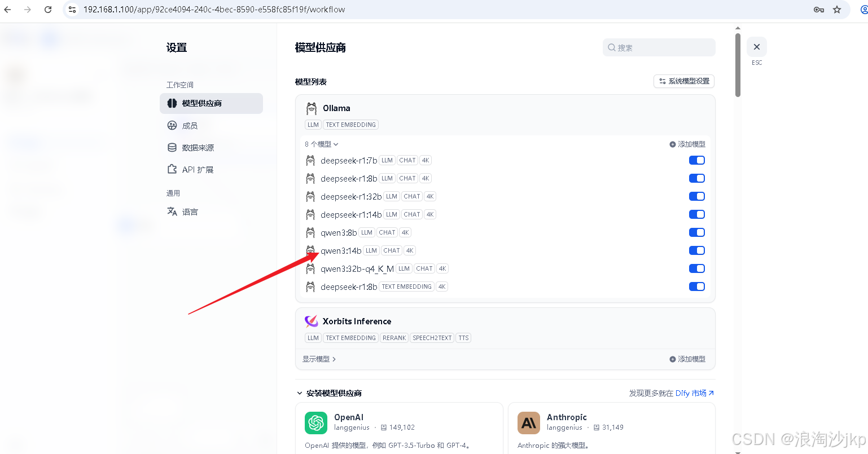Click 添加模型 for Ollama
Image resolution: width=868 pixels, height=454 pixels.
(687, 144)
